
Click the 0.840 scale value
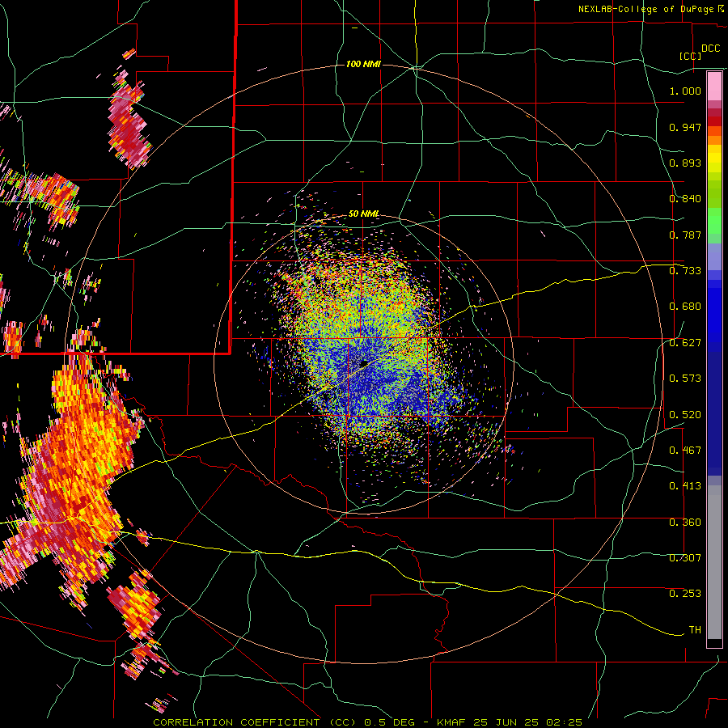[x=685, y=199]
